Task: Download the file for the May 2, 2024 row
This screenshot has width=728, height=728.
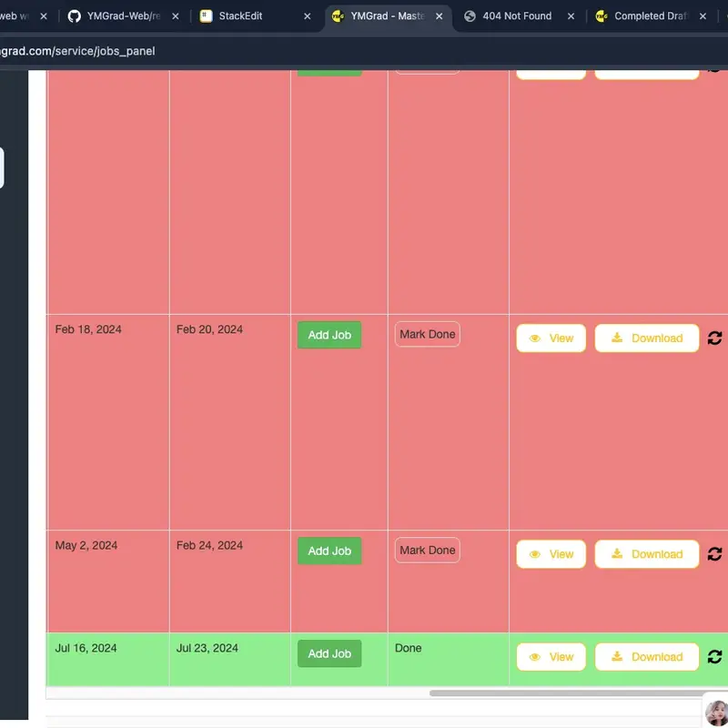Action: [646, 553]
